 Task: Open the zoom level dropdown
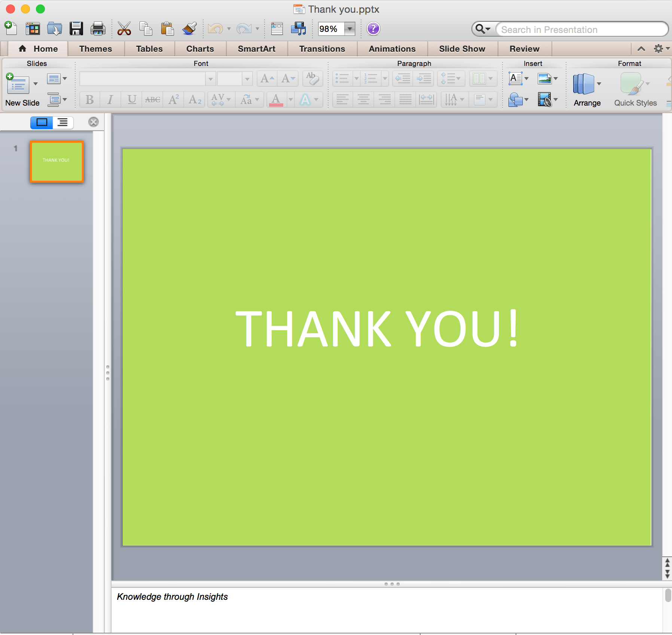pyautogui.click(x=349, y=29)
